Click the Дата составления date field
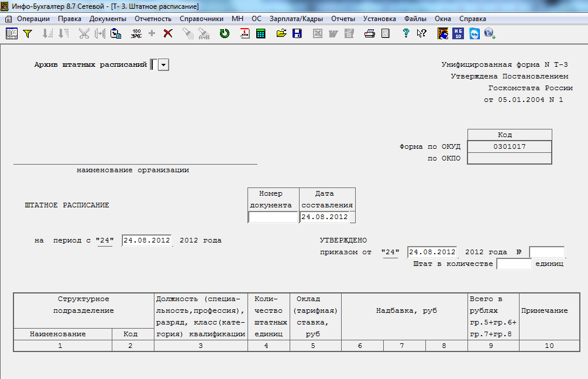 tap(325, 217)
